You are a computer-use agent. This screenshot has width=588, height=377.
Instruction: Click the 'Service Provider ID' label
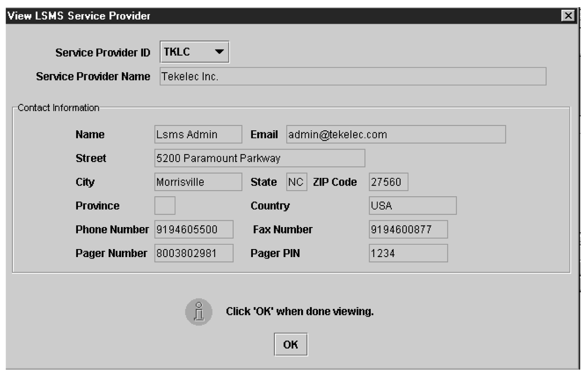[x=103, y=52]
